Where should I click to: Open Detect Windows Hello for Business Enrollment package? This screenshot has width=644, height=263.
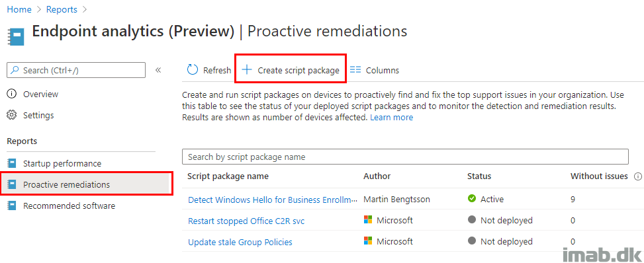pos(272,200)
